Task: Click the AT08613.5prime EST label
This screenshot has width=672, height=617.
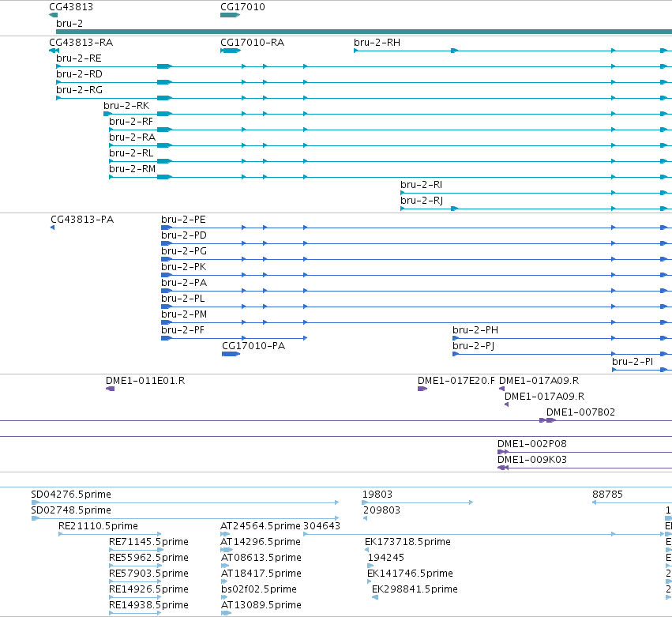Action: click(261, 559)
